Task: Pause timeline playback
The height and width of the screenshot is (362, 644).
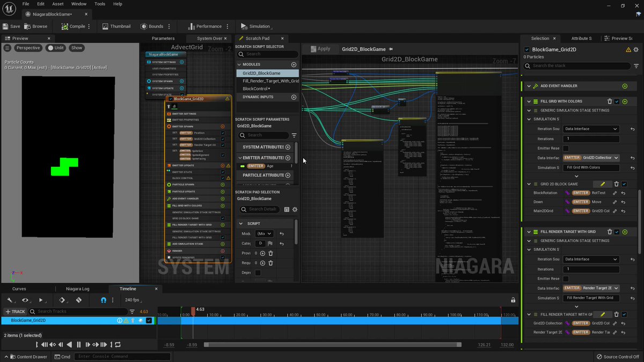Action: (x=78, y=344)
